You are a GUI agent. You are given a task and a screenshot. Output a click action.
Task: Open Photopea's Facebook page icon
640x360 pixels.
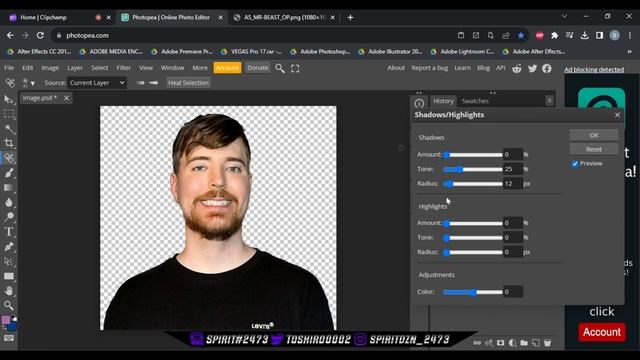pos(547,68)
